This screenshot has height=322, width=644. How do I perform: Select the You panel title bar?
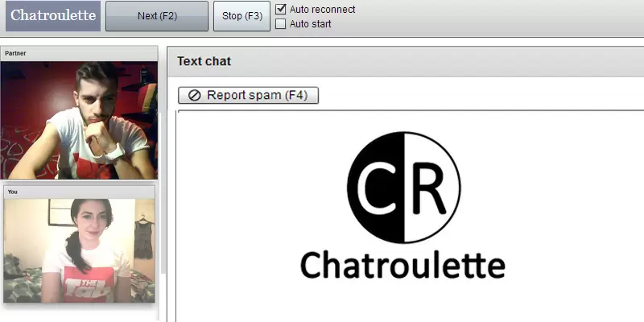click(79, 192)
